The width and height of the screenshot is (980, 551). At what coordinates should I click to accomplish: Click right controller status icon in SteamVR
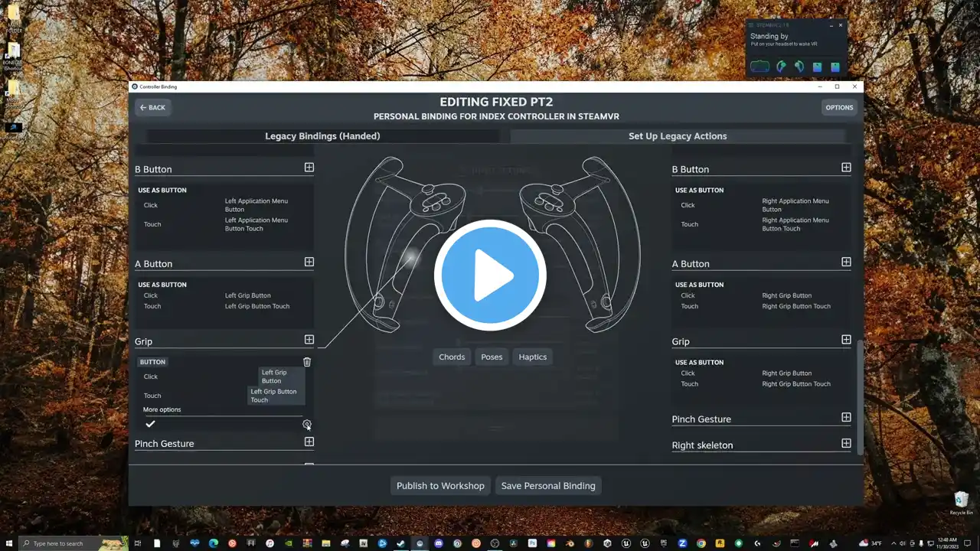799,67
